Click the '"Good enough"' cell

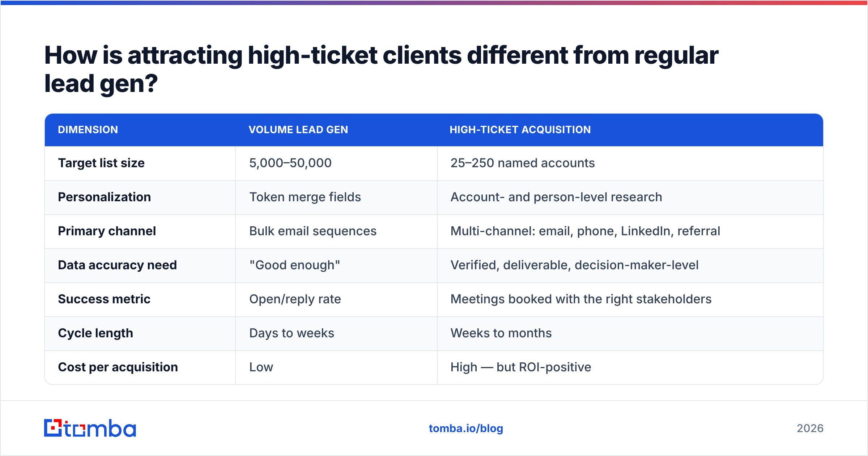pyautogui.click(x=294, y=265)
